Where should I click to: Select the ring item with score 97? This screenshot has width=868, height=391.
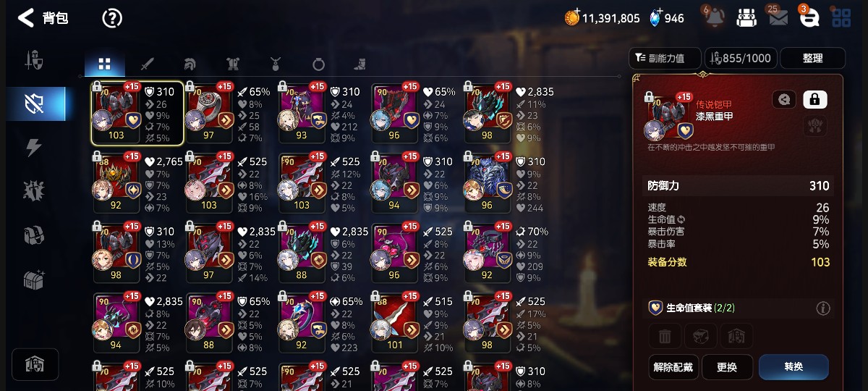210,113
